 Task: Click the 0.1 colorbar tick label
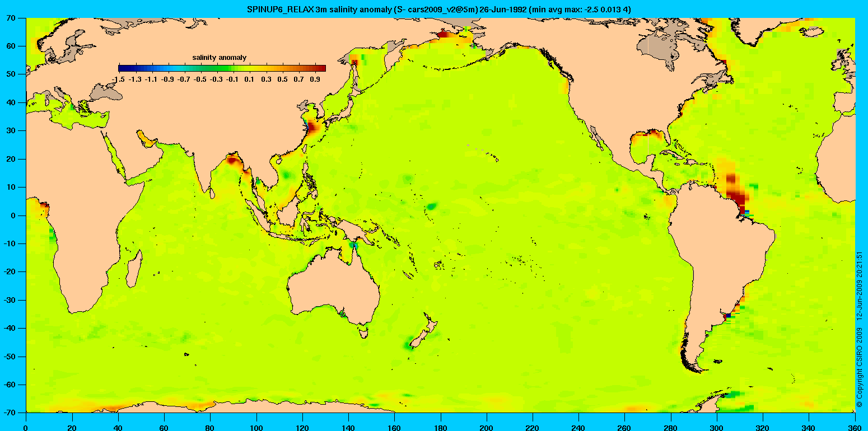[x=250, y=80]
